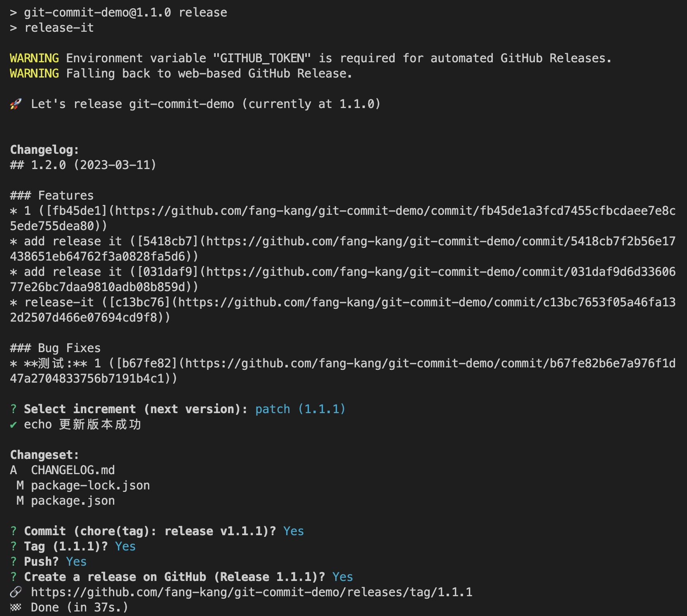Click the first yellow WARNING label
Viewport: 687px width, 616px height.
pos(35,58)
